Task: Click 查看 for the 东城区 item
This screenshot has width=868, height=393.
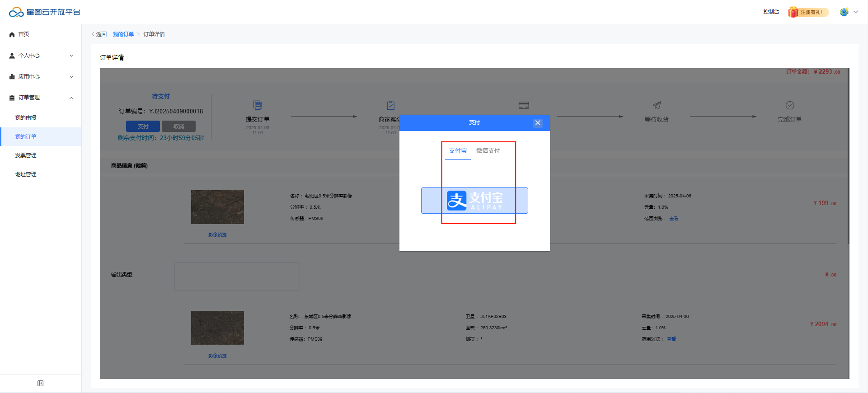Action: 671,339
